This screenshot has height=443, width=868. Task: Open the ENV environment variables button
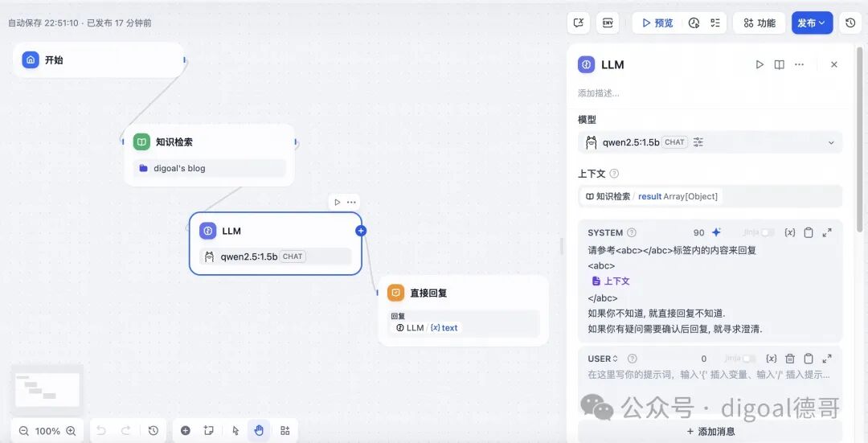pyautogui.click(x=608, y=23)
